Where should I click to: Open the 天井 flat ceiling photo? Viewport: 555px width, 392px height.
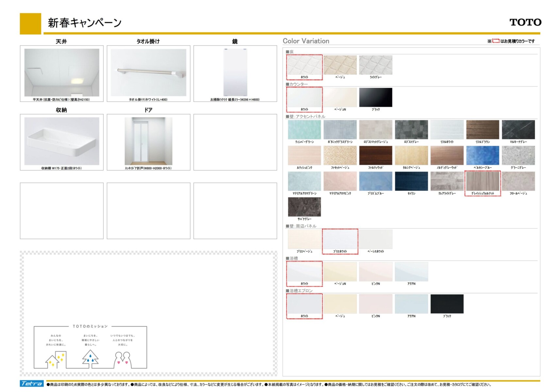pyautogui.click(x=62, y=73)
